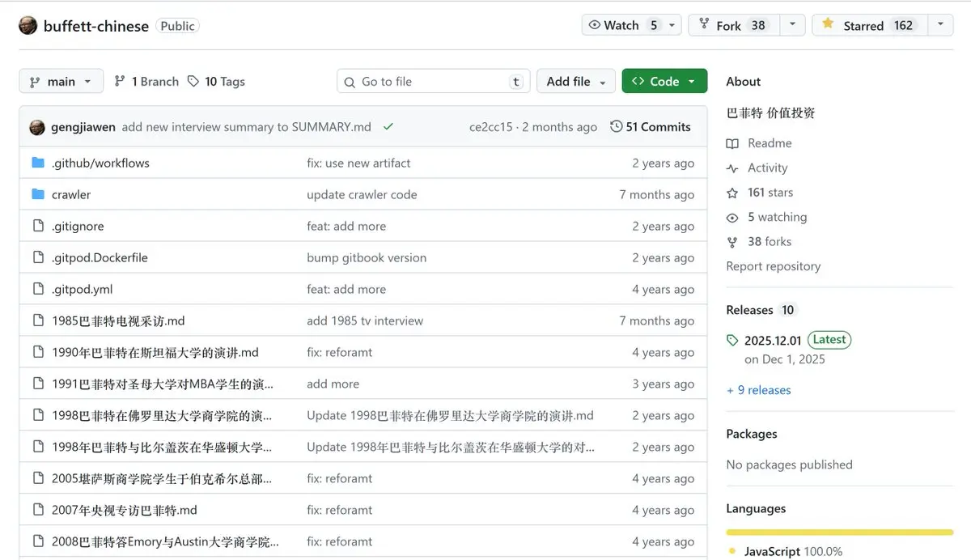This screenshot has height=560, width=971.
Task: Expand the star lists dropdown arrow
Action: coord(940,25)
